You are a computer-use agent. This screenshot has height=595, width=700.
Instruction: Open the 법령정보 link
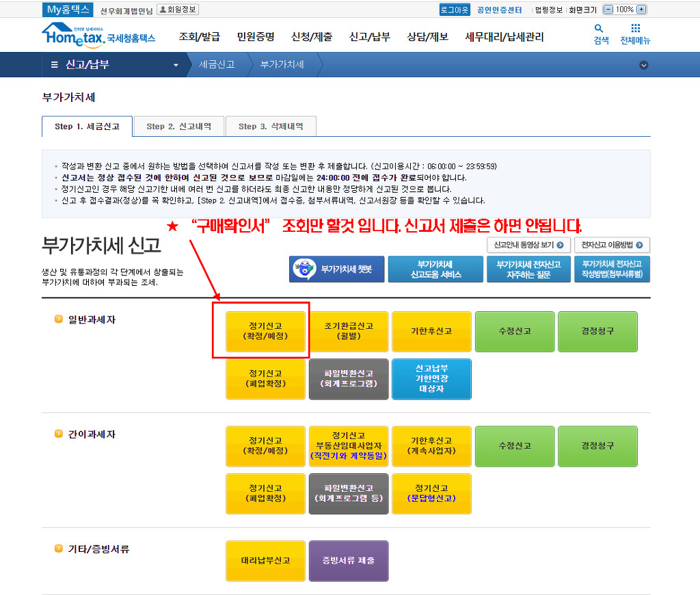click(x=548, y=10)
